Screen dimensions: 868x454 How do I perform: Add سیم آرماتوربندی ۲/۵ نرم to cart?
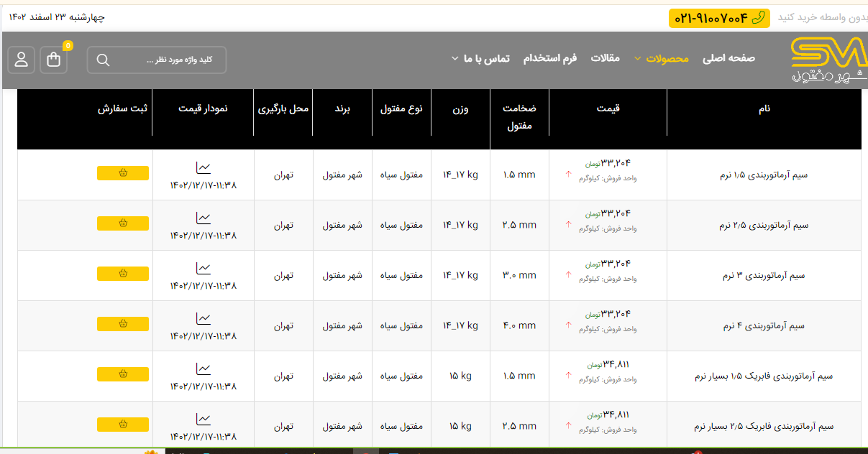(123, 223)
